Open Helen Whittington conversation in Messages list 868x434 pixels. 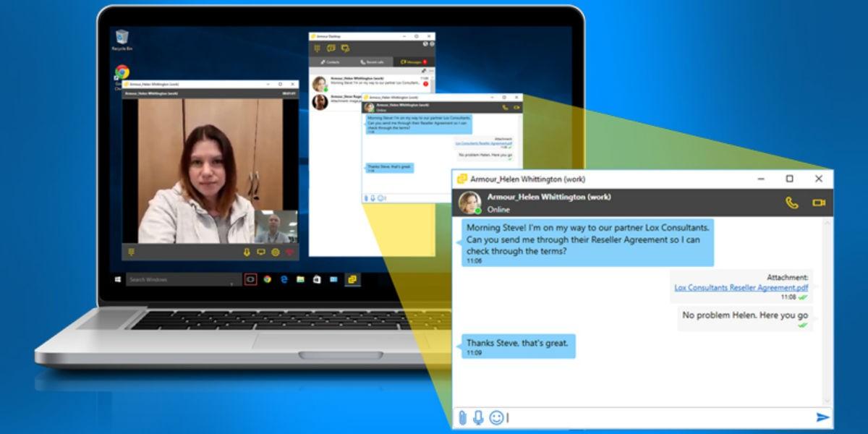[x=371, y=82]
